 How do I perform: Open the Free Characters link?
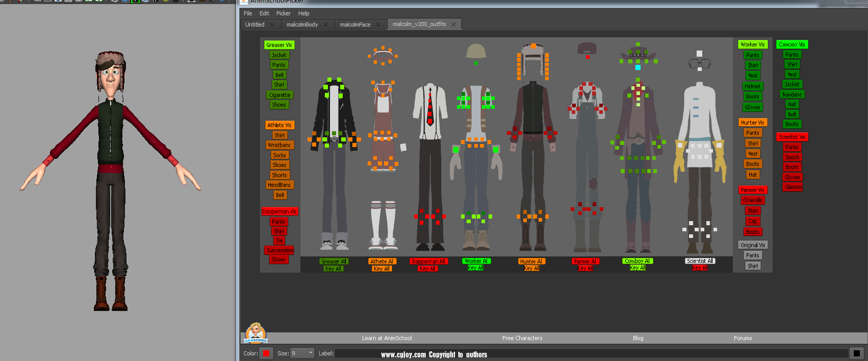(522, 338)
